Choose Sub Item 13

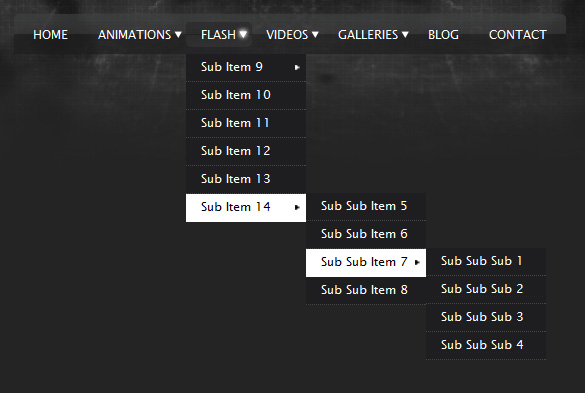point(246,180)
